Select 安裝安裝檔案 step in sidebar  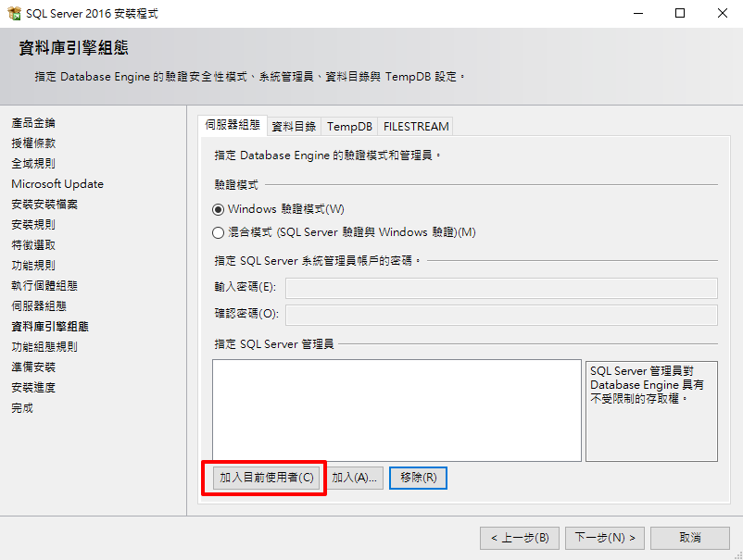coord(44,205)
